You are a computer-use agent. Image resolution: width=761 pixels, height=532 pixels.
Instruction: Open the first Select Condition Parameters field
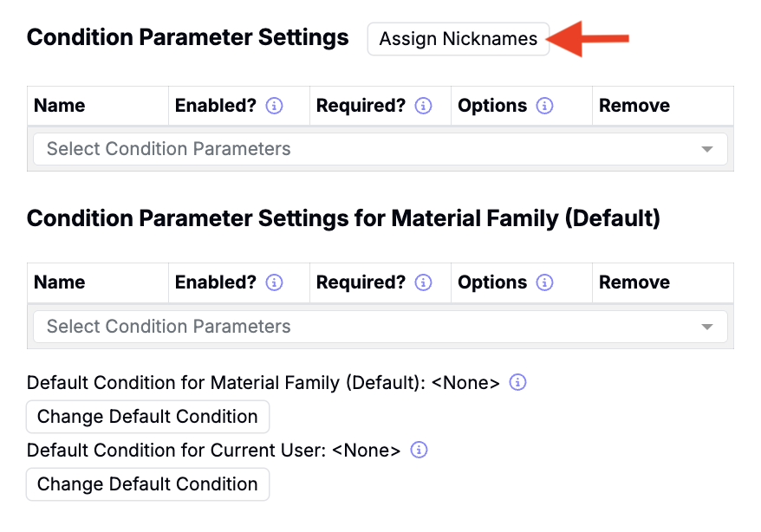pos(380,149)
